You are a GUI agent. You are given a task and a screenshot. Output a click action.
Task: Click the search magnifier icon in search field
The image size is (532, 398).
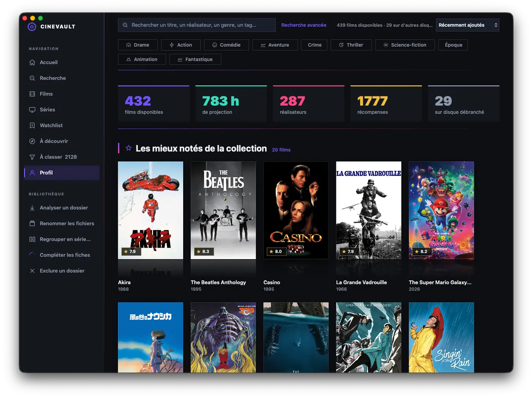coord(125,25)
